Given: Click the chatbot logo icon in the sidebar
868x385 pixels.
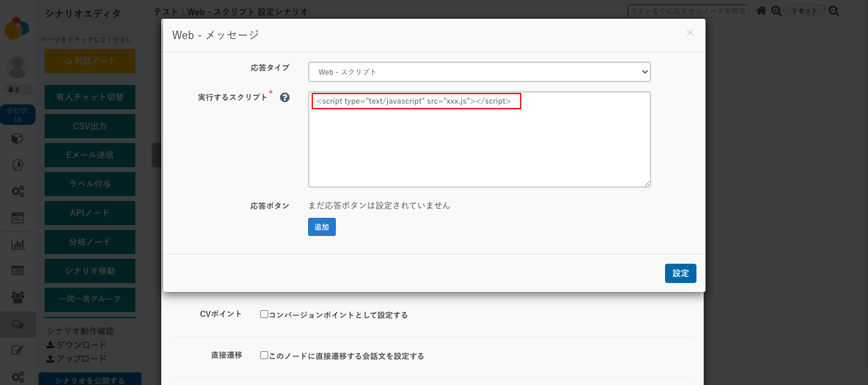Looking at the screenshot, I should (17, 28).
